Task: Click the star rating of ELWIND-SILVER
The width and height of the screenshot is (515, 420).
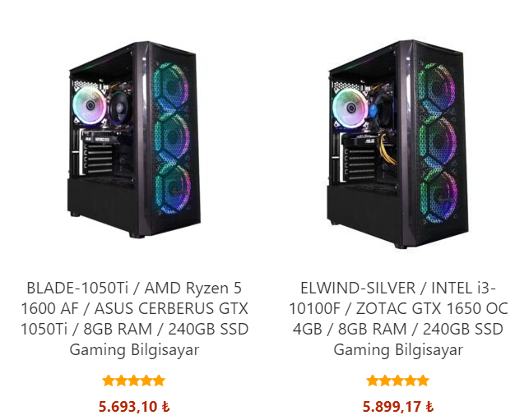Action: (x=397, y=381)
